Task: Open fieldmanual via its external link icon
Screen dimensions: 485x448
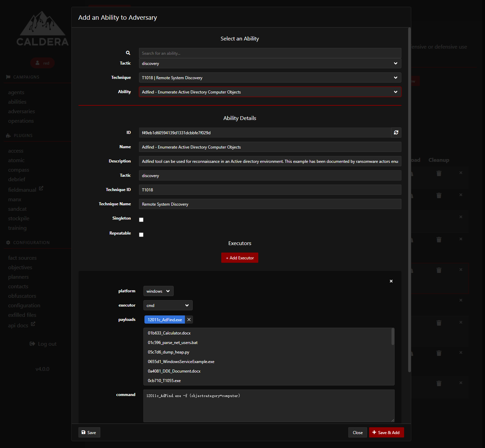Action: (41, 188)
